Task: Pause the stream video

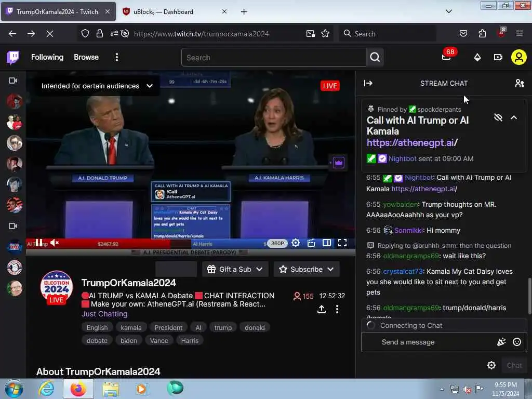Action: 39,243
